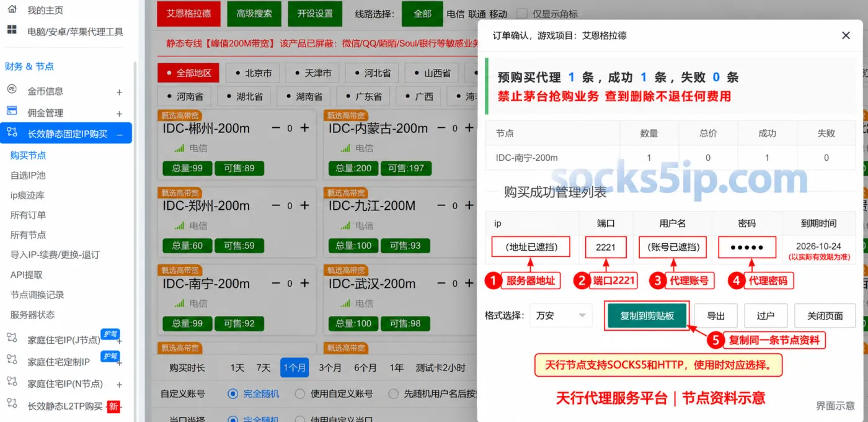Decrease quantity for IDC-内蒙古-200m with minus
Image resolution: width=868 pixels, height=422 pixels.
[x=441, y=128]
